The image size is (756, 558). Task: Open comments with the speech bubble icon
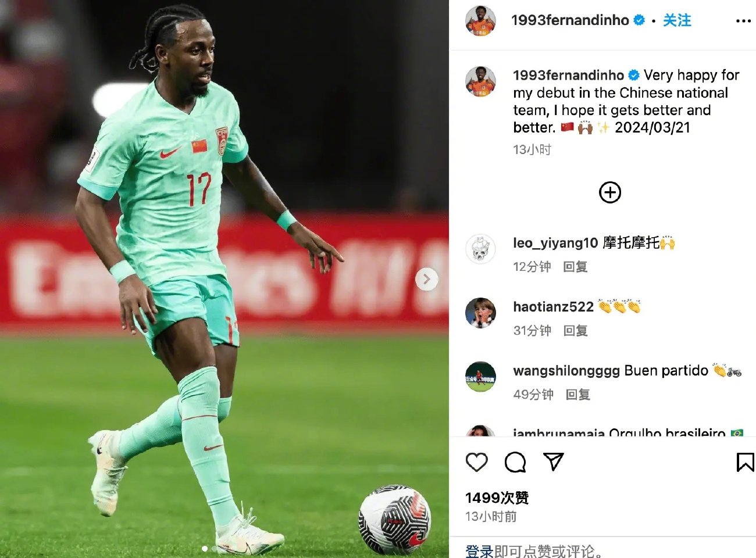[x=515, y=462]
